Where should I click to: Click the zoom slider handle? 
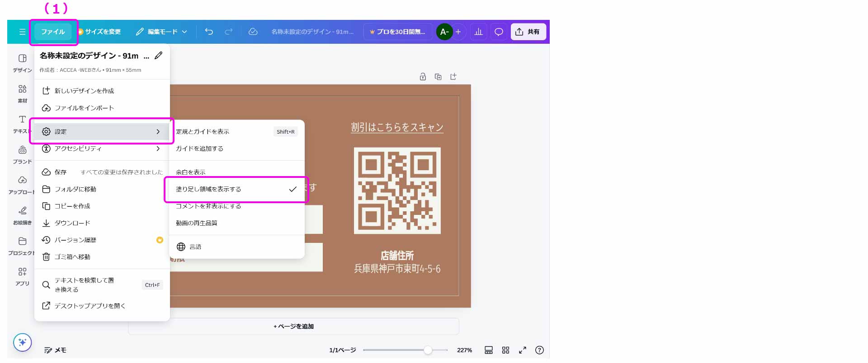coord(428,350)
